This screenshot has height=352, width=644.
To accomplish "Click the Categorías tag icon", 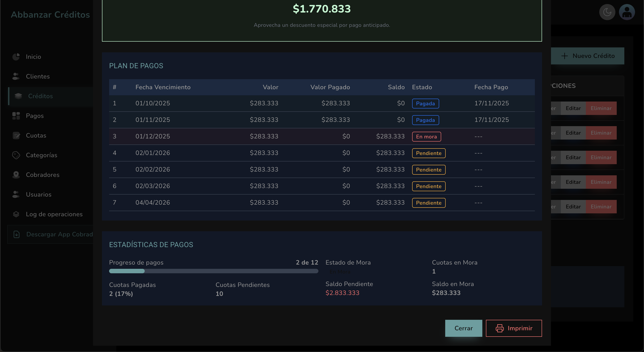I will 16,155.
